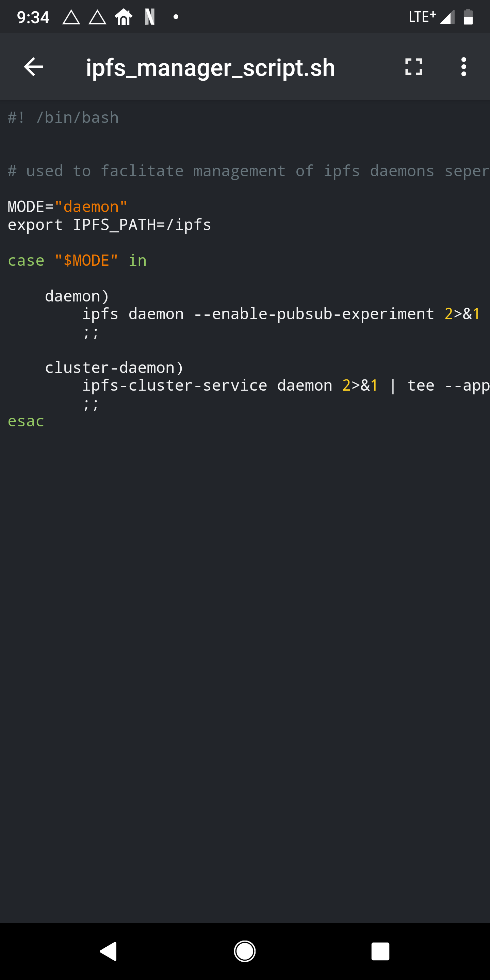Tap the second warning triangle notification icon
The width and height of the screenshot is (490, 980).
(97, 17)
